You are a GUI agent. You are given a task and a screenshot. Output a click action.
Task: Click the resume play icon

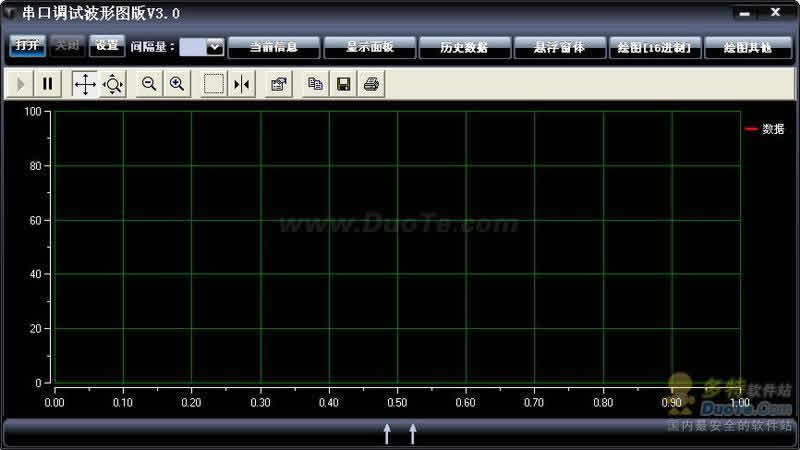21,85
